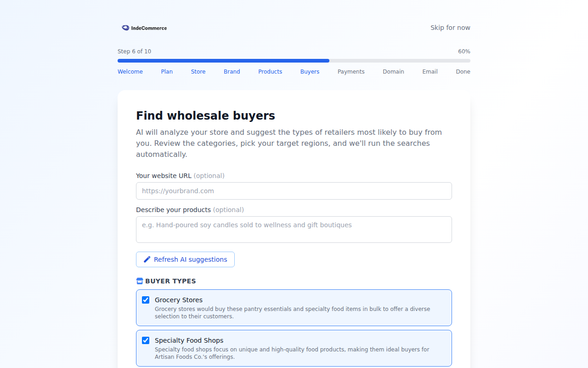Click the Specialty Food Shops description text
588x368 pixels.
coord(292,353)
